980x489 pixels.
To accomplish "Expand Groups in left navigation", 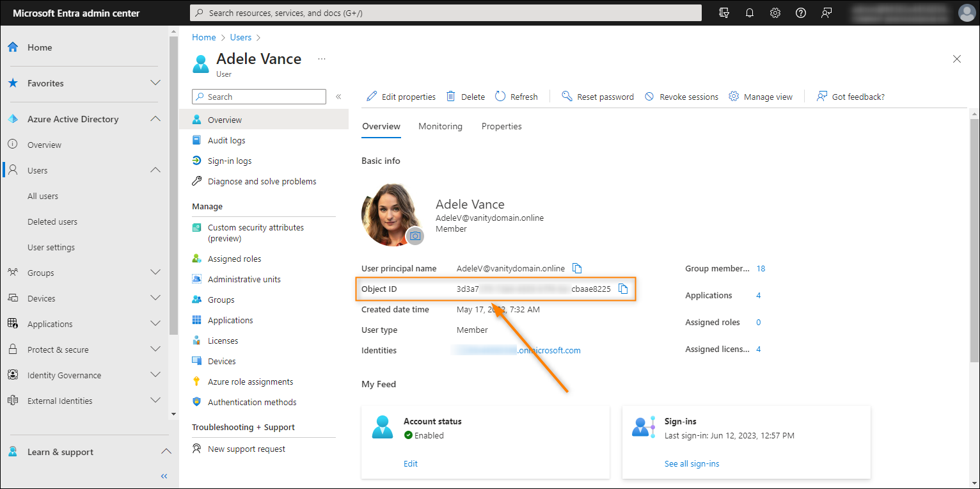I will pyautogui.click(x=155, y=273).
